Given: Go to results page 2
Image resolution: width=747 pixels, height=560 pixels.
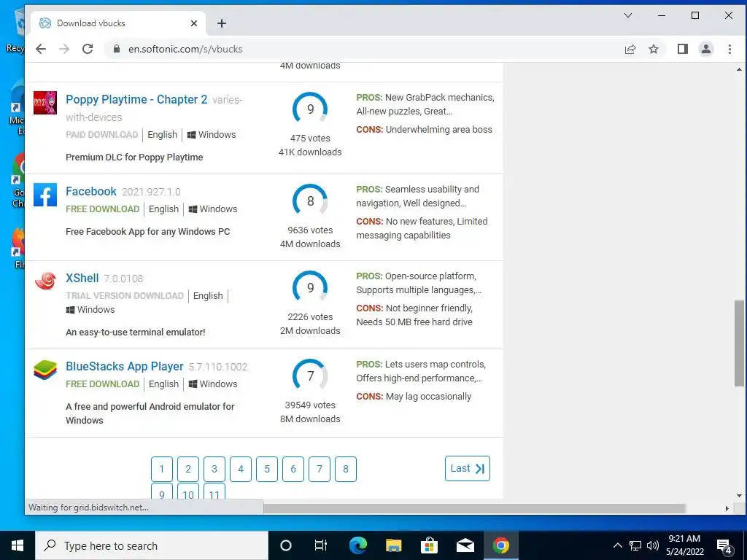Looking at the screenshot, I should coord(188,469).
